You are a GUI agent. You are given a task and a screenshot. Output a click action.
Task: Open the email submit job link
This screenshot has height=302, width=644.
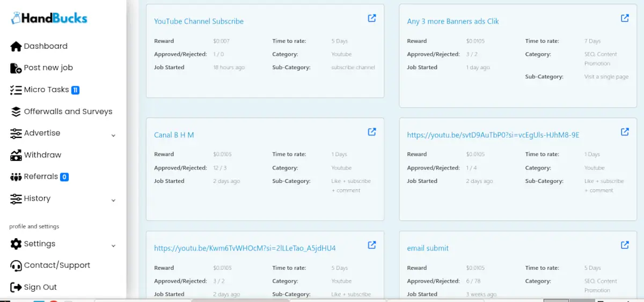pyautogui.click(x=428, y=248)
